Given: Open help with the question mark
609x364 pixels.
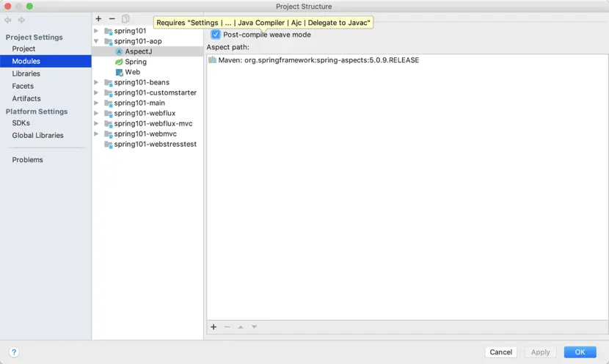Looking at the screenshot, I should pyautogui.click(x=14, y=352).
